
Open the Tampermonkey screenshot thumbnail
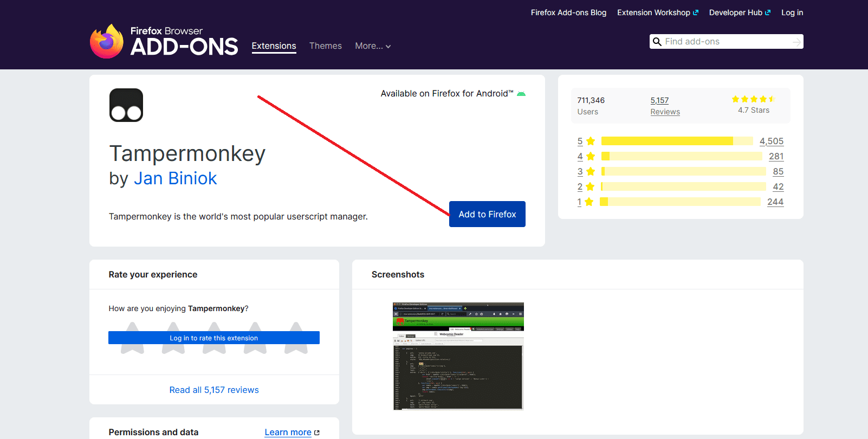[x=458, y=356]
